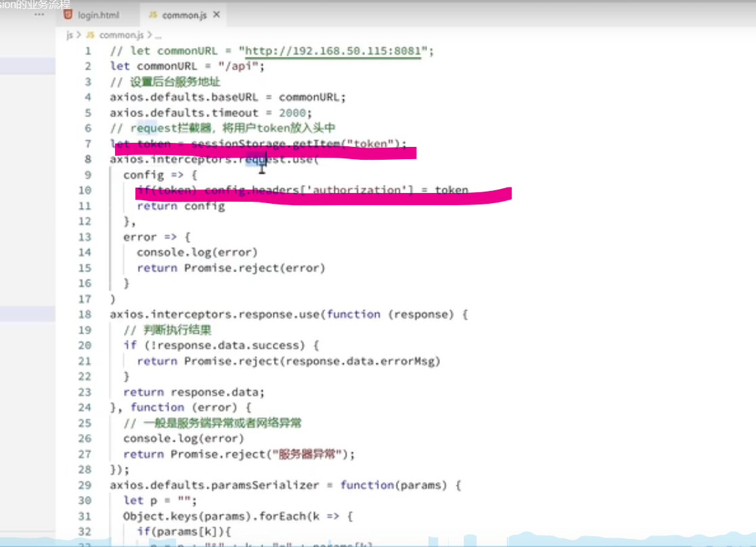This screenshot has height=547, width=756.
Task: Click the request拦截器 comment on line 6
Action: pos(222,129)
